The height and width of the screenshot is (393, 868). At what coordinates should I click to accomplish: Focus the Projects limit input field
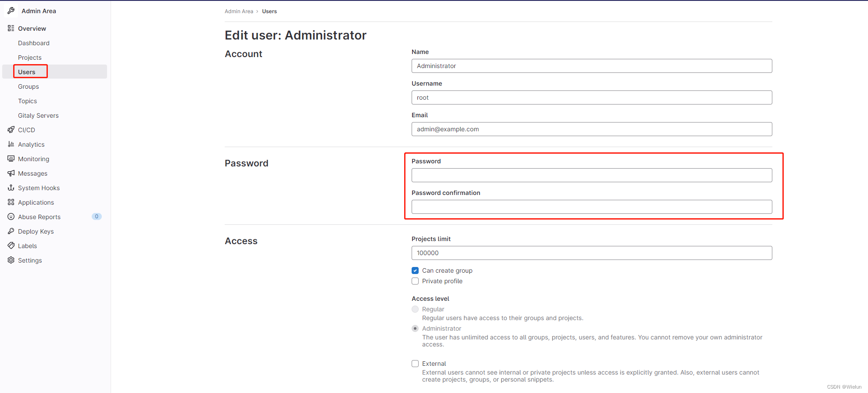click(x=592, y=253)
